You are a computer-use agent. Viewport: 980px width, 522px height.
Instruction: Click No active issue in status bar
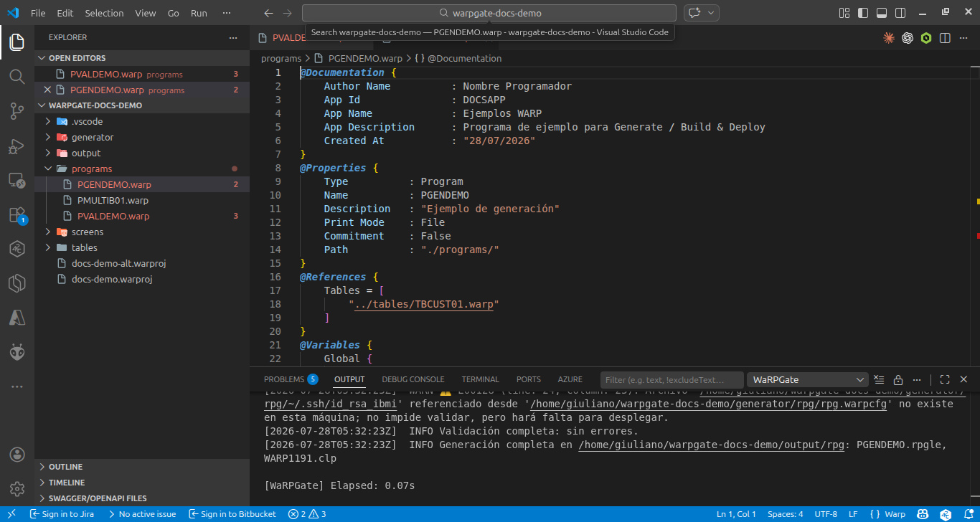click(x=141, y=514)
